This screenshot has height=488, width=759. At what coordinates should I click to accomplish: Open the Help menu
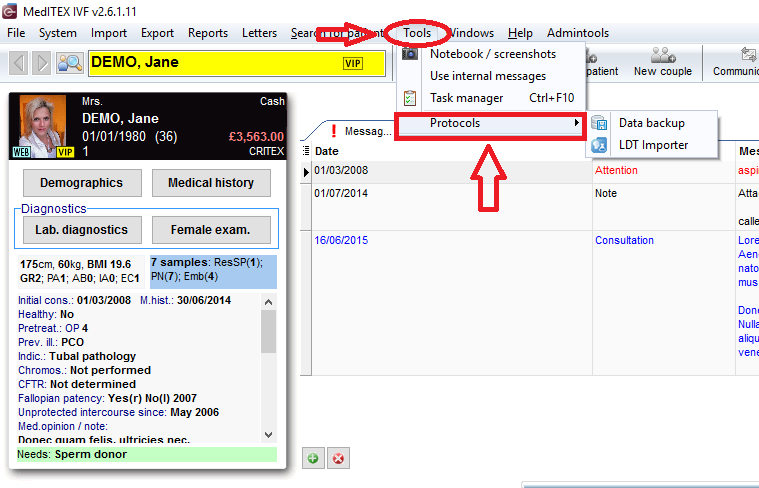(x=520, y=33)
